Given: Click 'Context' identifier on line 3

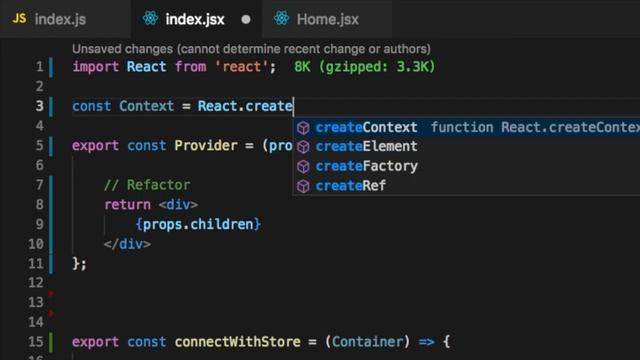Looking at the screenshot, I should click(x=147, y=106).
